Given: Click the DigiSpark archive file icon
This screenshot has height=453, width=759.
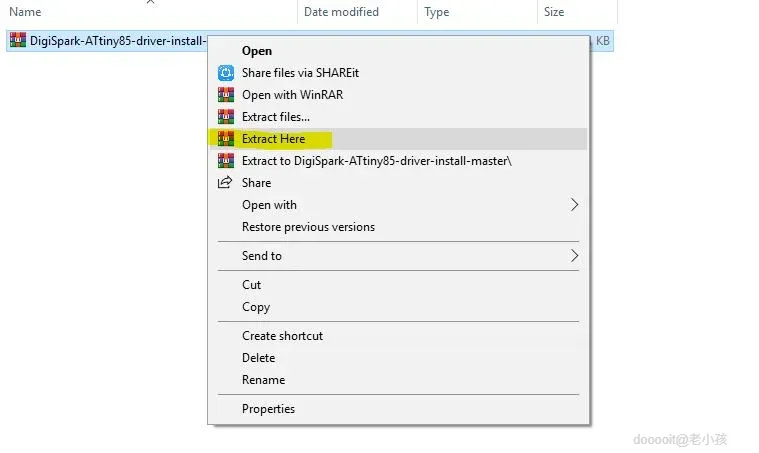Looking at the screenshot, I should 18,41.
